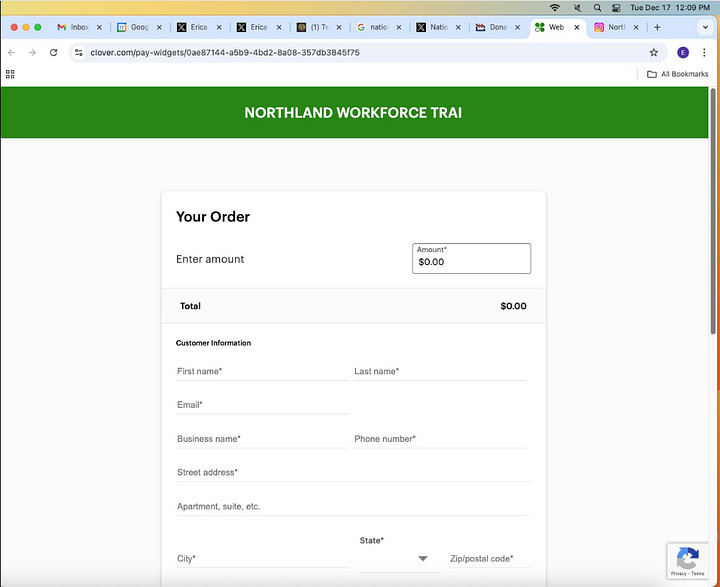Click the First name field
The width and height of the screenshot is (720, 587).
(262, 372)
